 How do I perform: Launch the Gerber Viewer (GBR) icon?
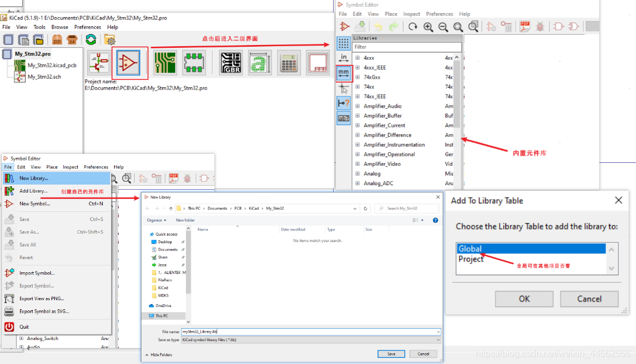click(x=231, y=63)
